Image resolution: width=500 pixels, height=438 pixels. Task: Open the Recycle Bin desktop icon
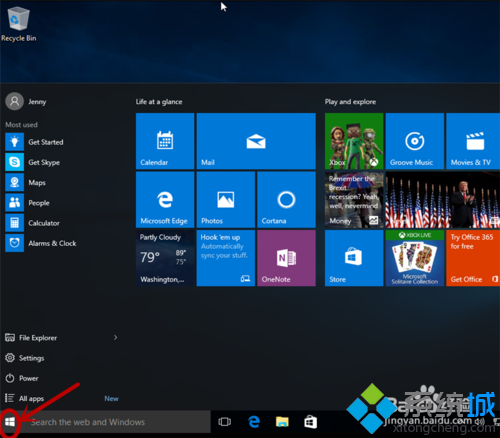pyautogui.click(x=19, y=24)
